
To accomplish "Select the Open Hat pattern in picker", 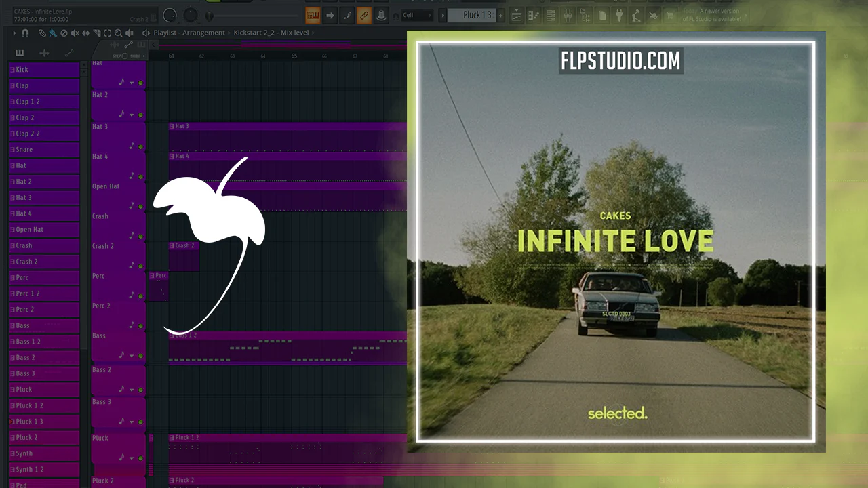I will [x=44, y=230].
